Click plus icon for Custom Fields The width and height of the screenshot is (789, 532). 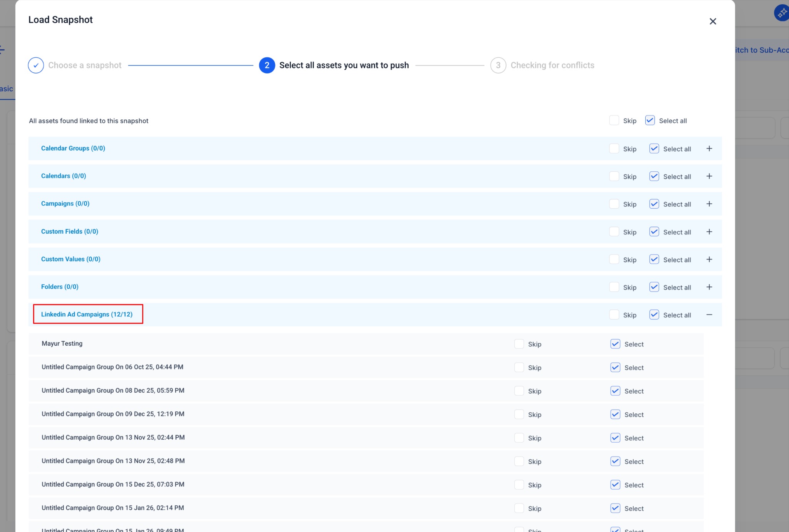coord(709,232)
